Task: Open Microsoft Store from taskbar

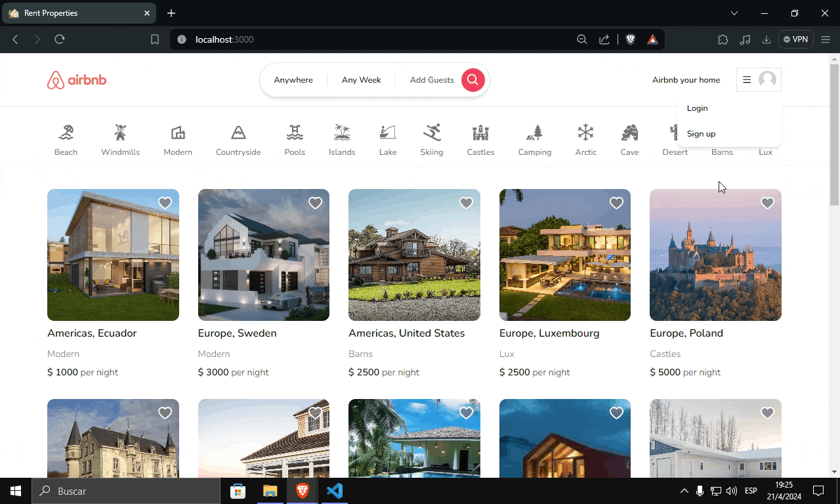Action: coord(238,491)
